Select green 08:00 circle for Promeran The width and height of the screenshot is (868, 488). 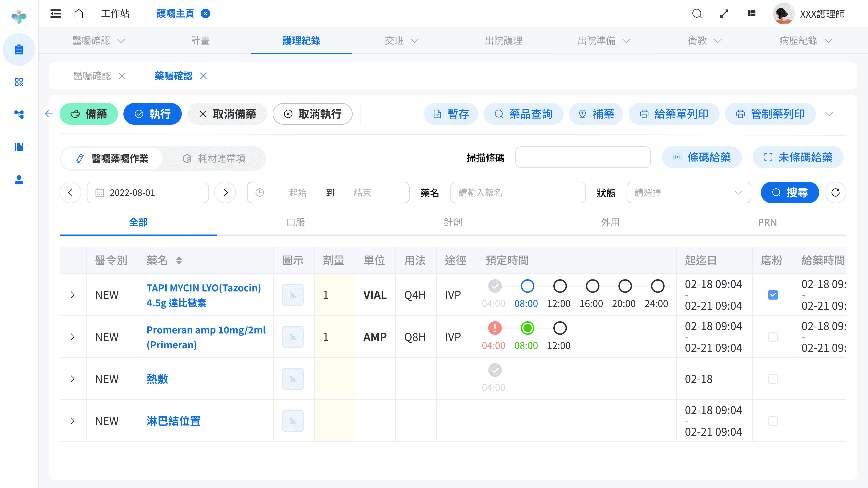pyautogui.click(x=527, y=328)
